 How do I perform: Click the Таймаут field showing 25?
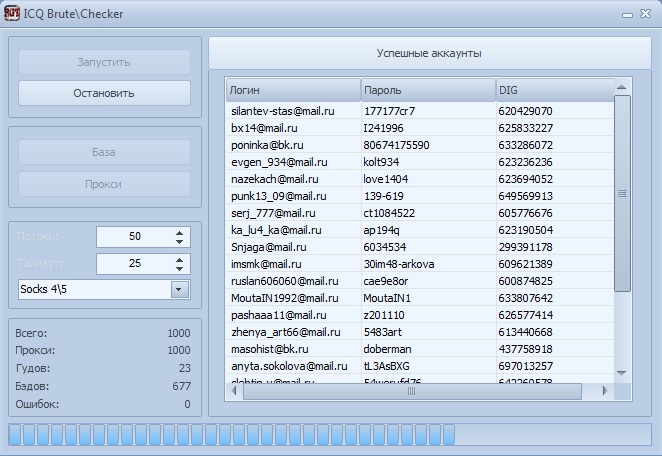click(x=135, y=263)
